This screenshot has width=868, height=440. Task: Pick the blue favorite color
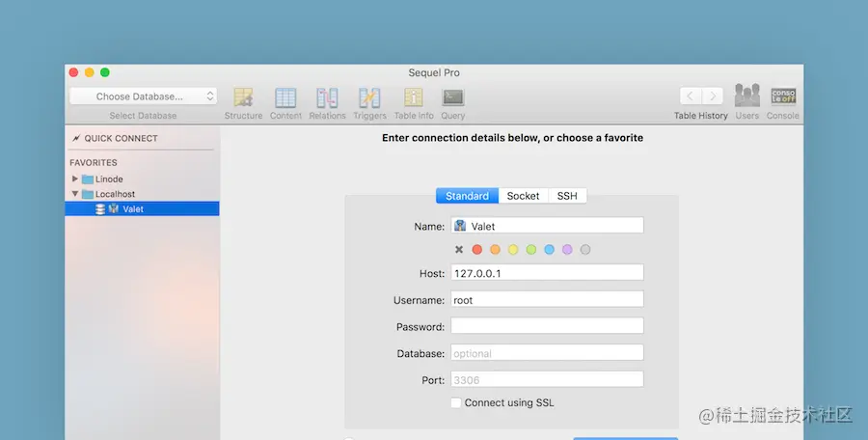click(549, 249)
